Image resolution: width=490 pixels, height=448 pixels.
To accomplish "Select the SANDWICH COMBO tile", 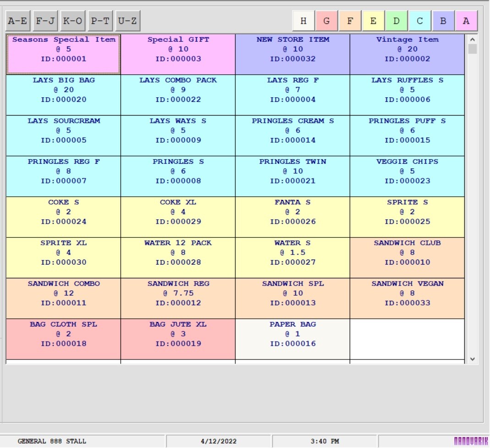I will pos(63,298).
